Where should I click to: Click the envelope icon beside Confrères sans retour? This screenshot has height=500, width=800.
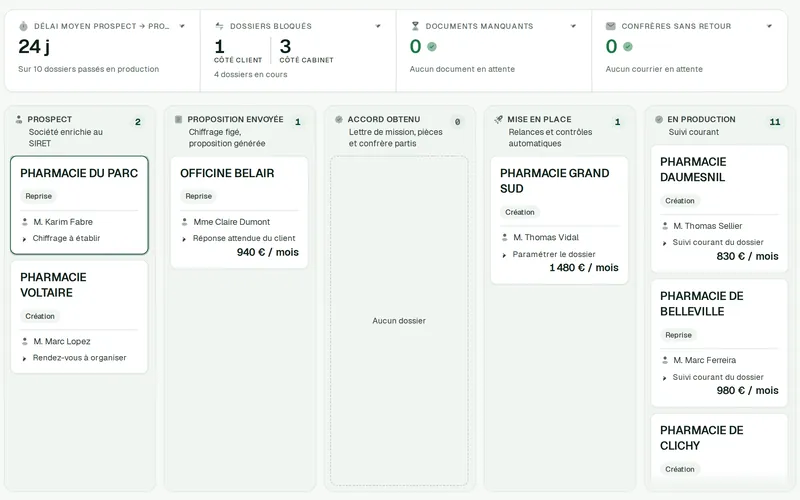click(x=610, y=26)
